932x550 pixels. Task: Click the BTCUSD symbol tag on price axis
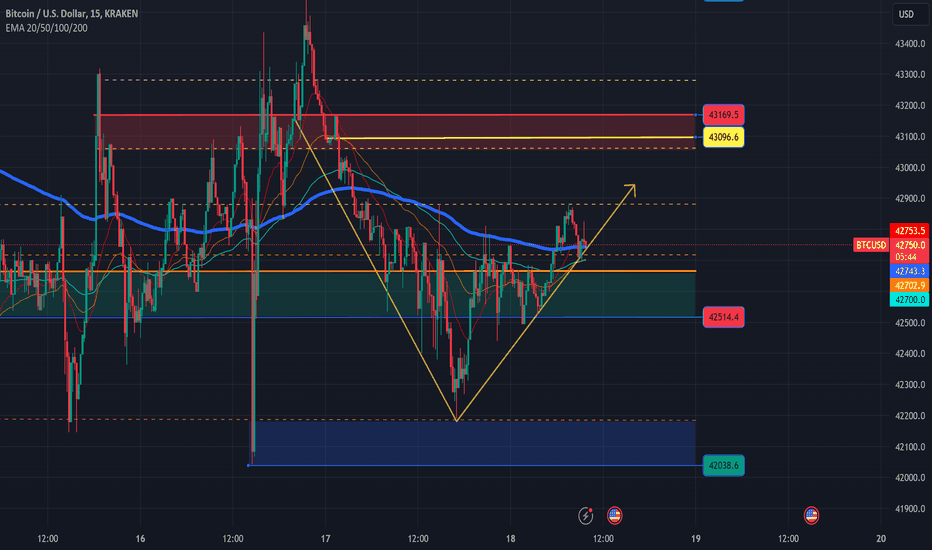(871, 245)
